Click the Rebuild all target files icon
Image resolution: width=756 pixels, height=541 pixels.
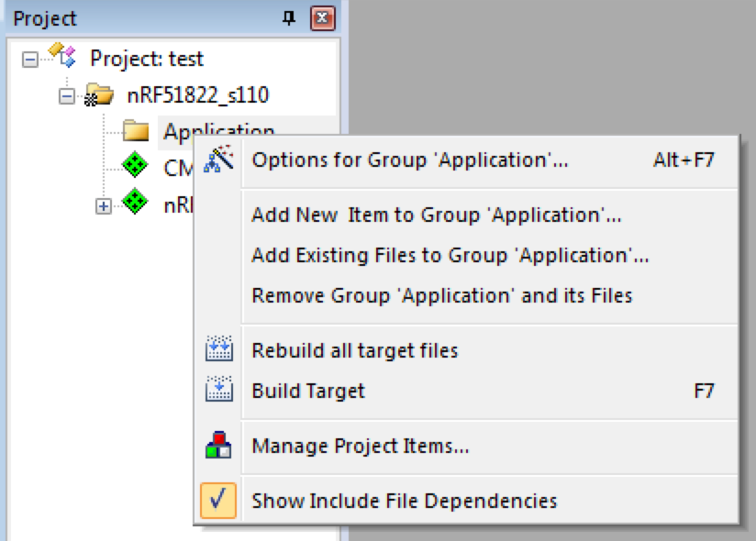pyautogui.click(x=218, y=350)
